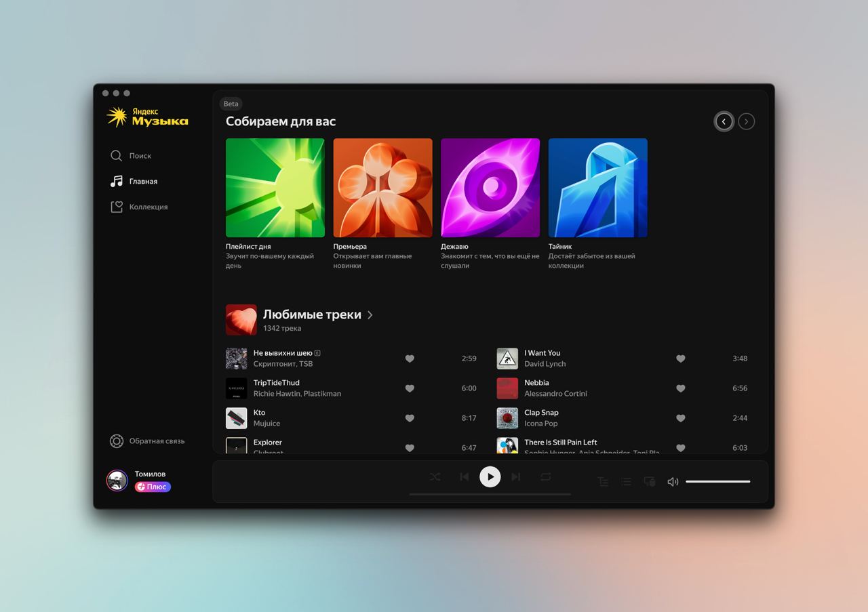Click the Томилов profile avatar
Image resolution: width=868 pixels, height=612 pixels.
click(117, 481)
